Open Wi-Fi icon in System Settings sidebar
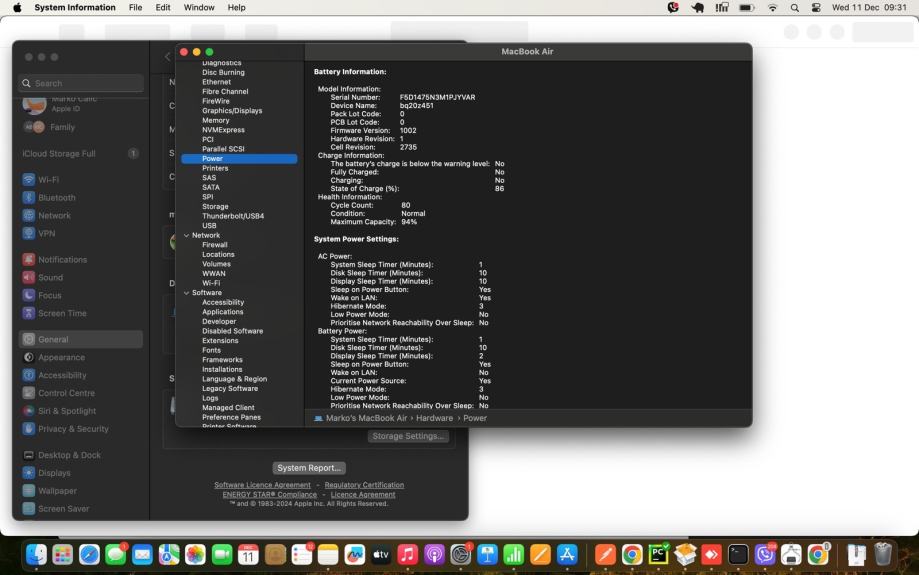Viewport: 919px width, 575px height. click(x=29, y=180)
